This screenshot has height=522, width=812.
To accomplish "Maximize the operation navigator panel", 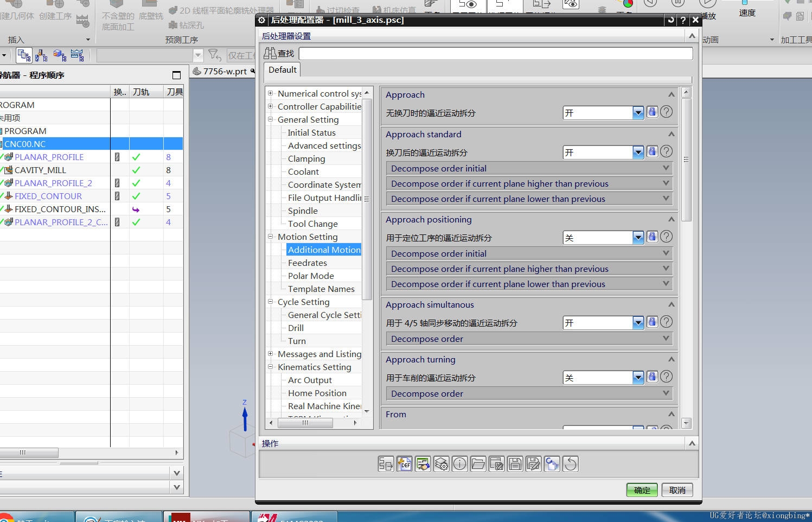I will tap(176, 75).
